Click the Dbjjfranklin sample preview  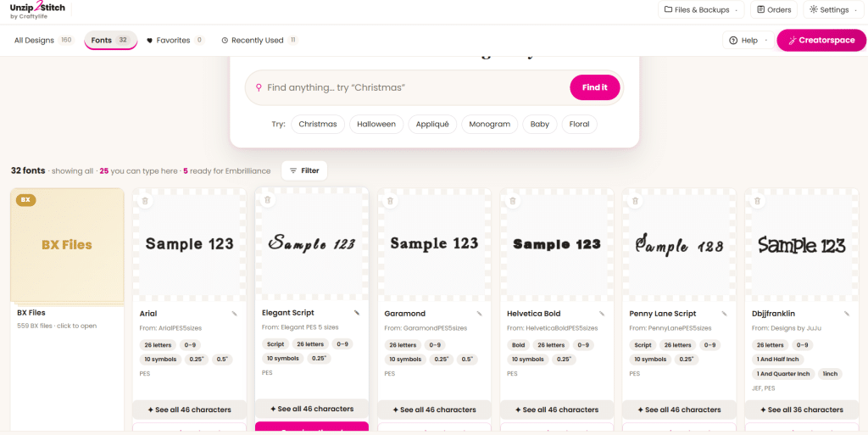click(802, 244)
